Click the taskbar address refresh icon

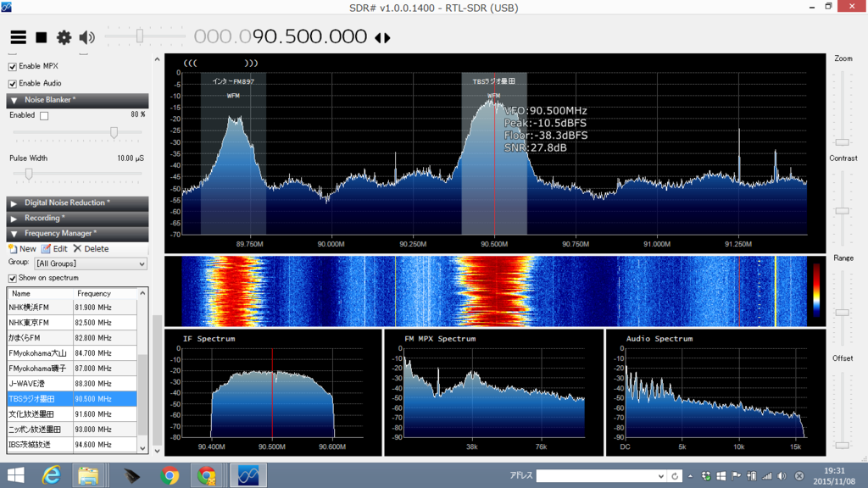[x=675, y=476]
